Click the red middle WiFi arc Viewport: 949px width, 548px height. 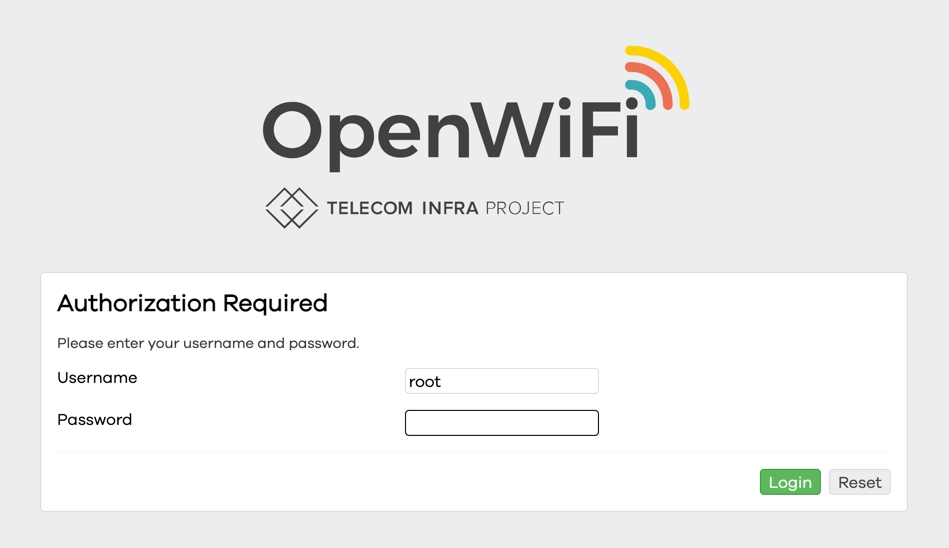point(658,81)
